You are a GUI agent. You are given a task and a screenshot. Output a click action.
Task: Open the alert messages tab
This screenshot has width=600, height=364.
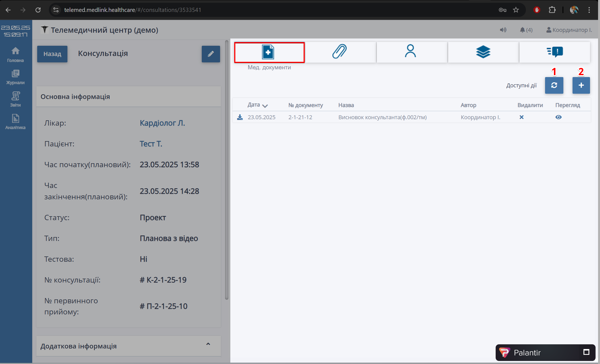pyautogui.click(x=554, y=52)
